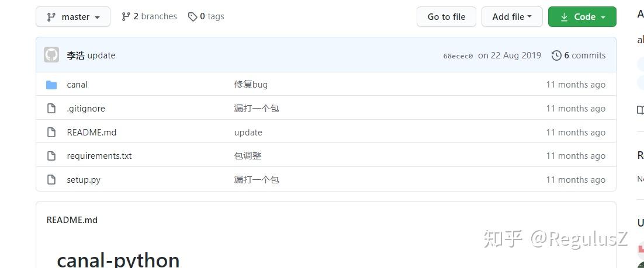Click the .gitignore file icon
The image size is (644, 268).
click(x=51, y=109)
